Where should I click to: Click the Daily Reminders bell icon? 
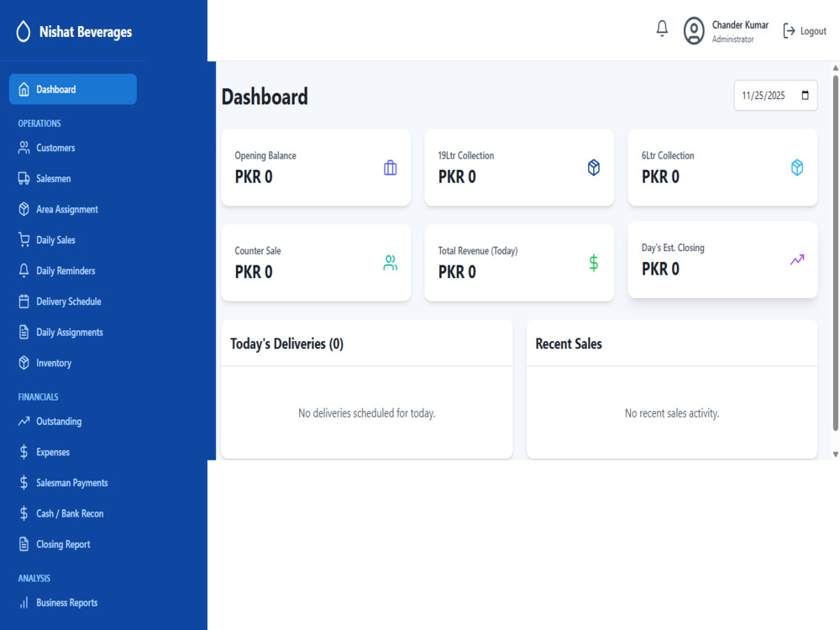(24, 270)
